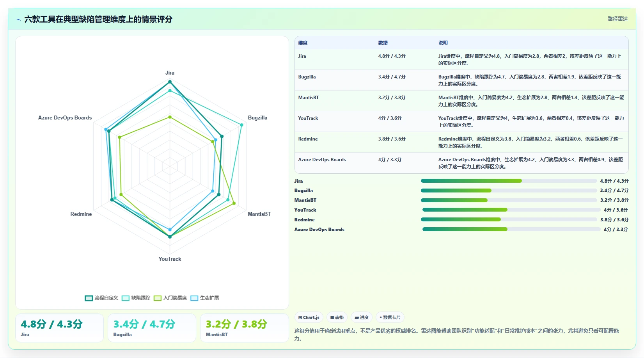The width and height of the screenshot is (644, 358).
Task: Click the Azure DevOps Boards progress bar
Action: point(511,229)
